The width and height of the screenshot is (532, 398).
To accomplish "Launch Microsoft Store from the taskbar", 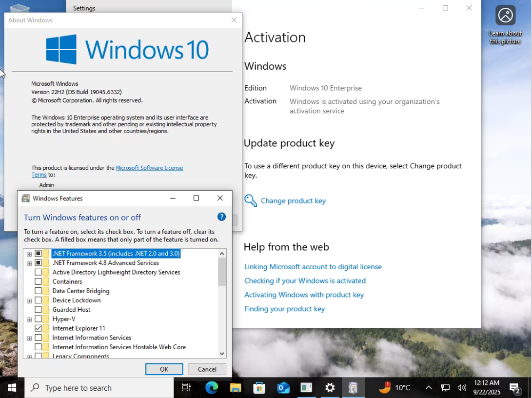I will pos(259,387).
